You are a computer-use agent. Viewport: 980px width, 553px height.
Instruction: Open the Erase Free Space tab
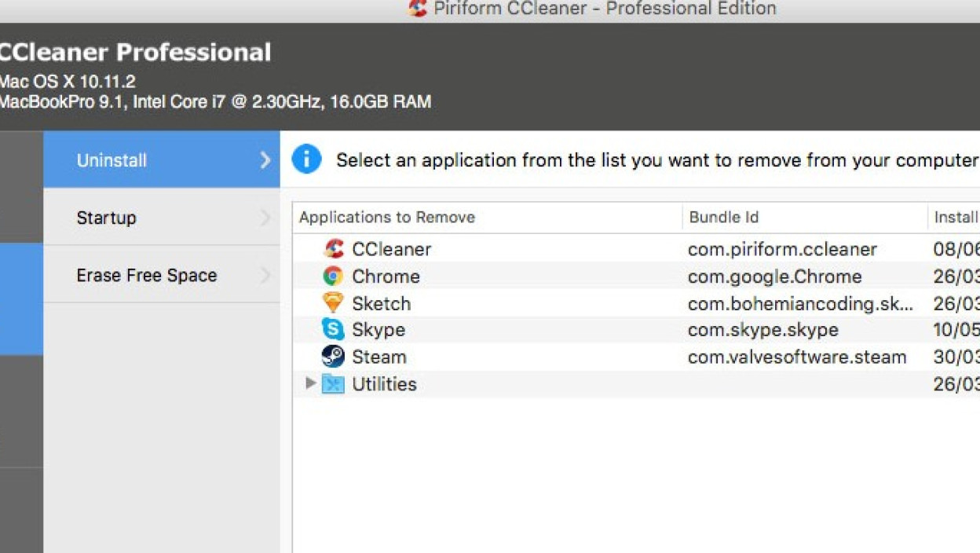[162, 274]
